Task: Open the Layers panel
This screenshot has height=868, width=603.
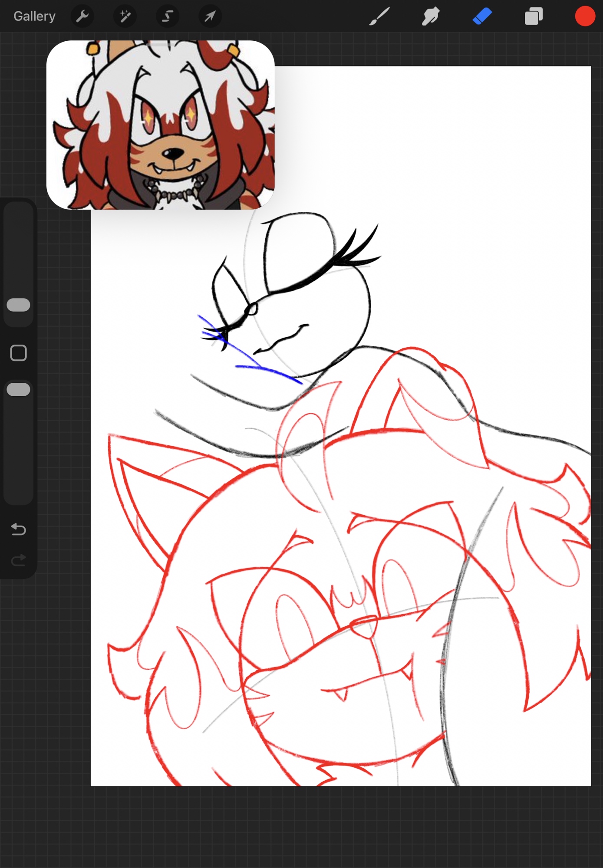Action: [534, 16]
